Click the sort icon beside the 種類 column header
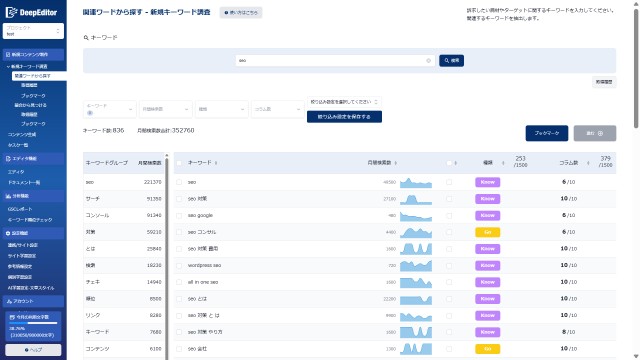This screenshot has height=360, width=640. tap(503, 163)
